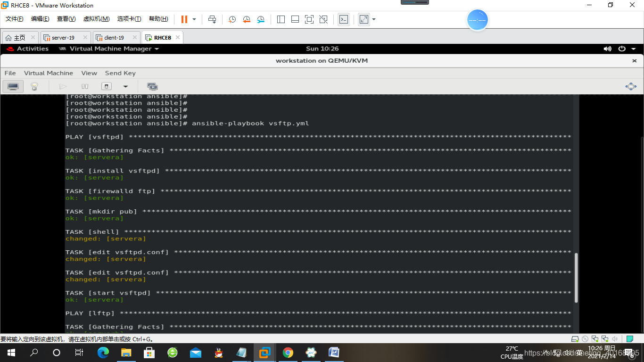
Task: Open Google Chrome from taskbar
Action: coord(288,353)
